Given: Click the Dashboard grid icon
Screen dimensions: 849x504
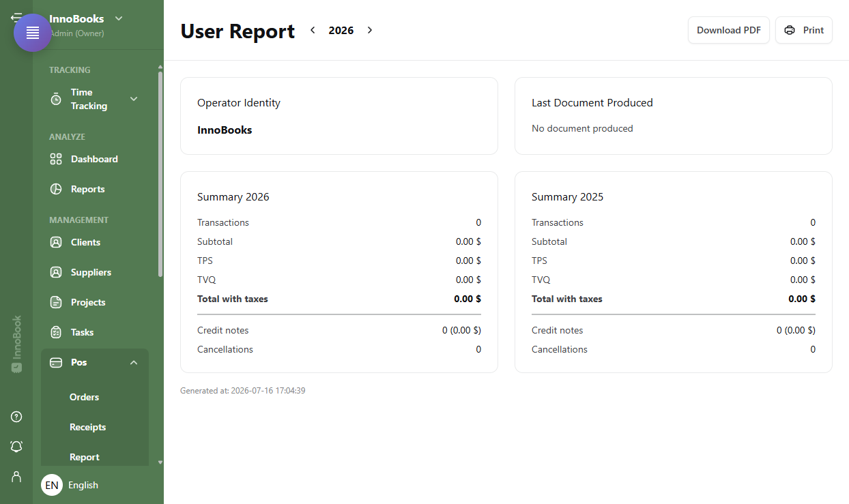Looking at the screenshot, I should pyautogui.click(x=56, y=159).
